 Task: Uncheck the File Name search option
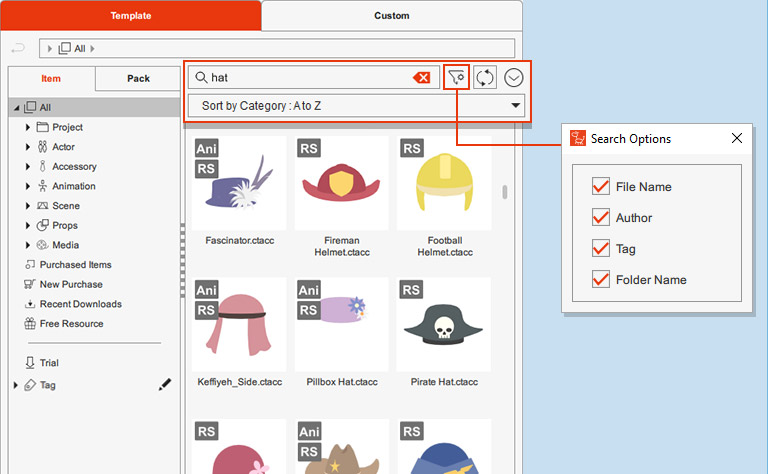click(601, 187)
